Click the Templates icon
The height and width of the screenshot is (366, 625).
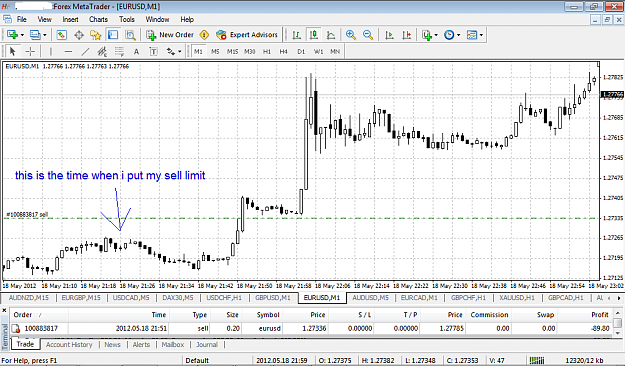tap(472, 35)
